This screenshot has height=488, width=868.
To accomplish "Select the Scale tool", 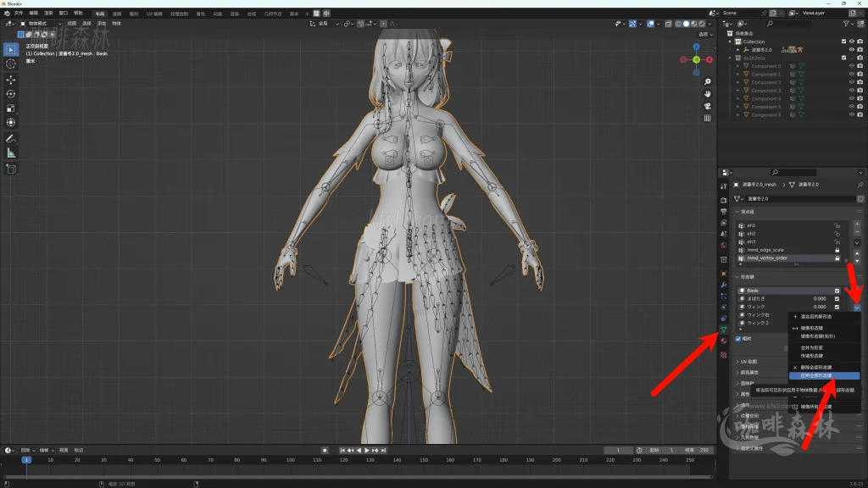I will coord(10,108).
